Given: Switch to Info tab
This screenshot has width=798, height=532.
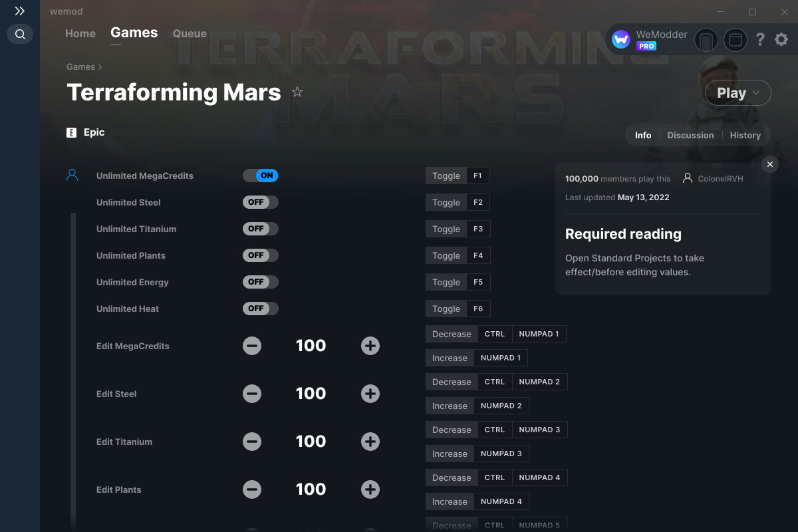Looking at the screenshot, I should (643, 135).
